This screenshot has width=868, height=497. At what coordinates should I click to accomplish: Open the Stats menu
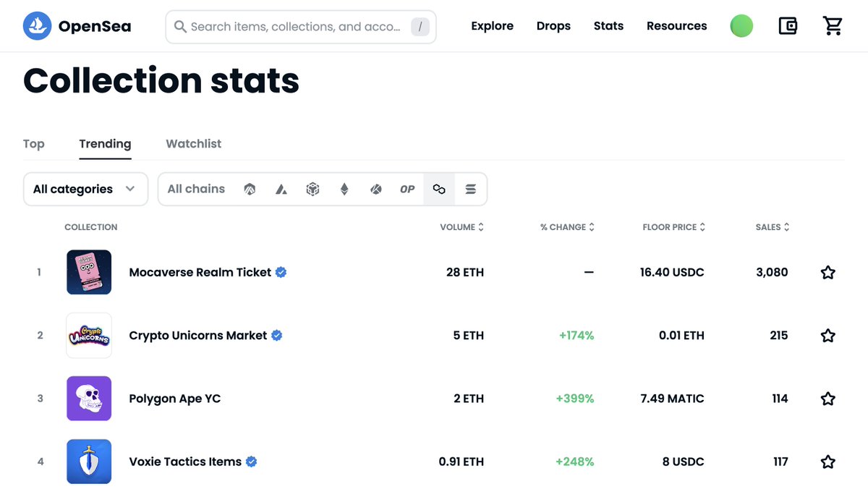pyautogui.click(x=608, y=26)
